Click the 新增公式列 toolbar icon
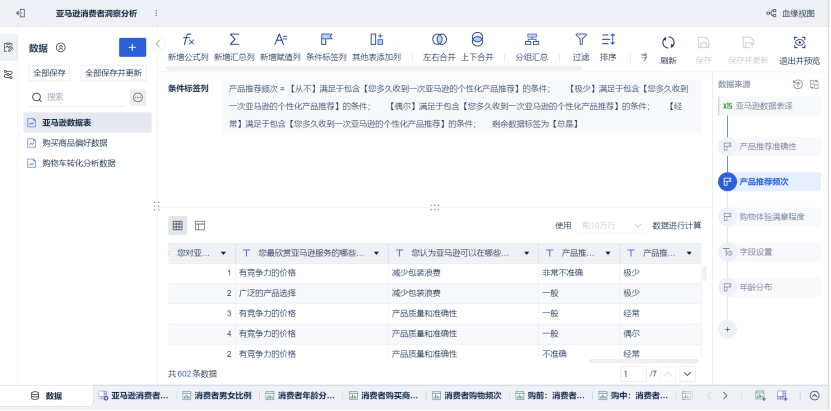831x411 pixels. 188,40
